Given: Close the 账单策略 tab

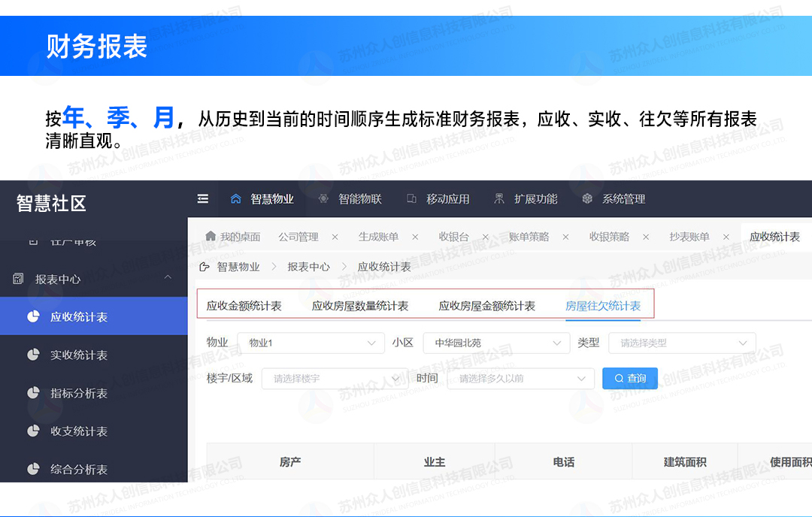Looking at the screenshot, I should coord(565,237).
